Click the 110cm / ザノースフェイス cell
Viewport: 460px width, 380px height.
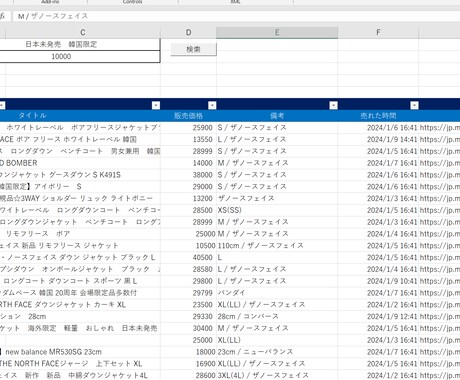[x=277, y=246]
